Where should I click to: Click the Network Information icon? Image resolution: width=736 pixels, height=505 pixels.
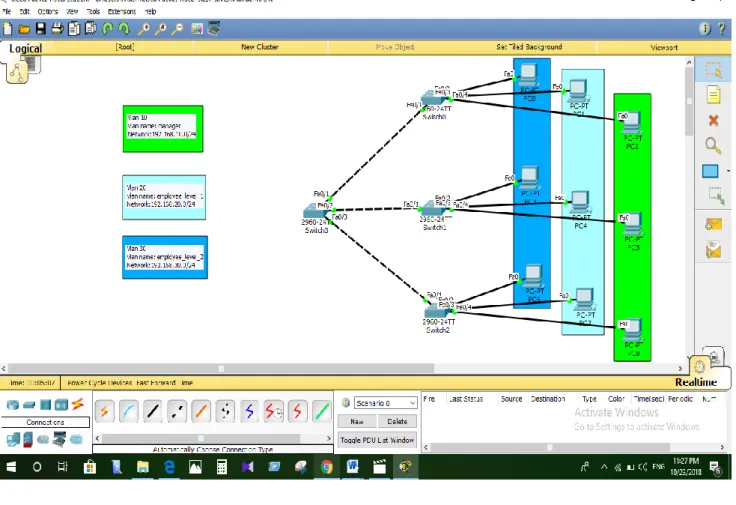tap(705, 29)
